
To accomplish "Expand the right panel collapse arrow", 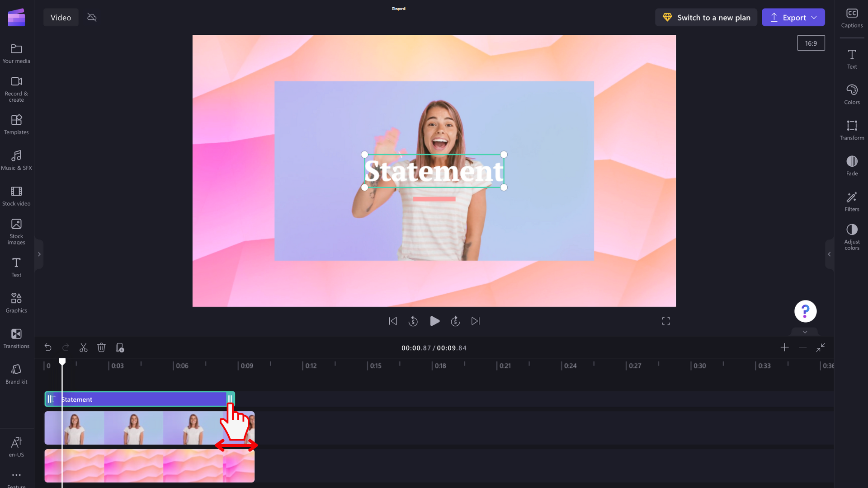I will point(829,254).
